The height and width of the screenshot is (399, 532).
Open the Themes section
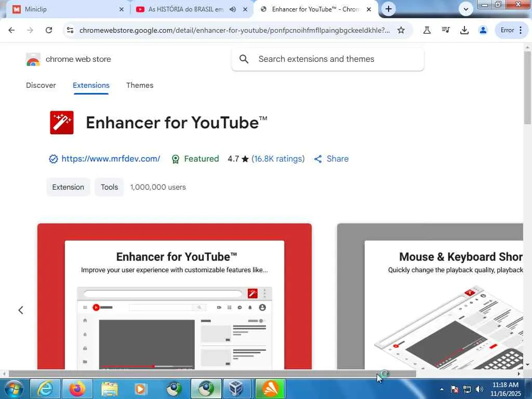pos(140,85)
